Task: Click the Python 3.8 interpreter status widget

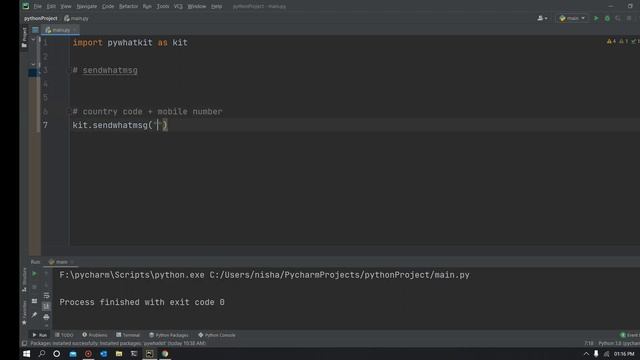Action: [x=619, y=344]
